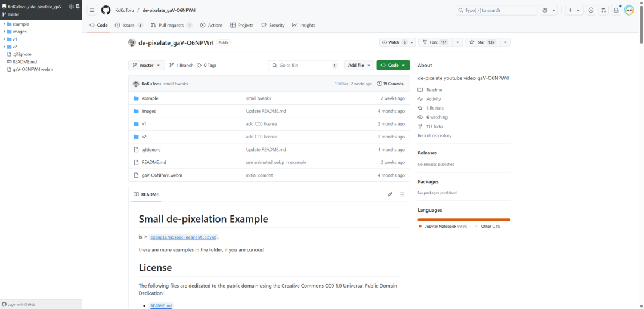Open the master branch selector dropdown
Viewport: 644px width, 309px height.
pyautogui.click(x=147, y=66)
